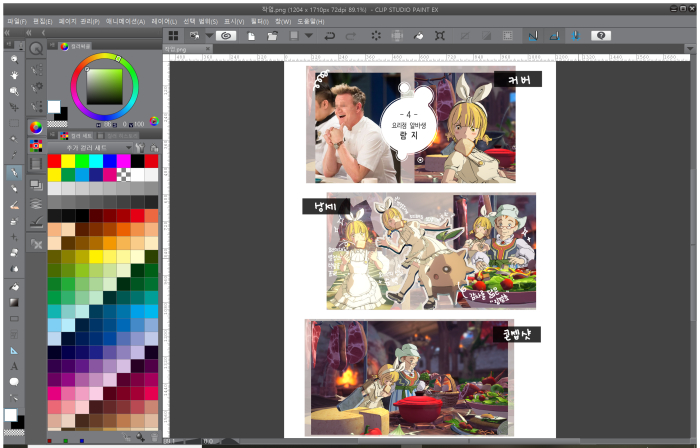Select the Text tool (A icon)

(x=14, y=367)
